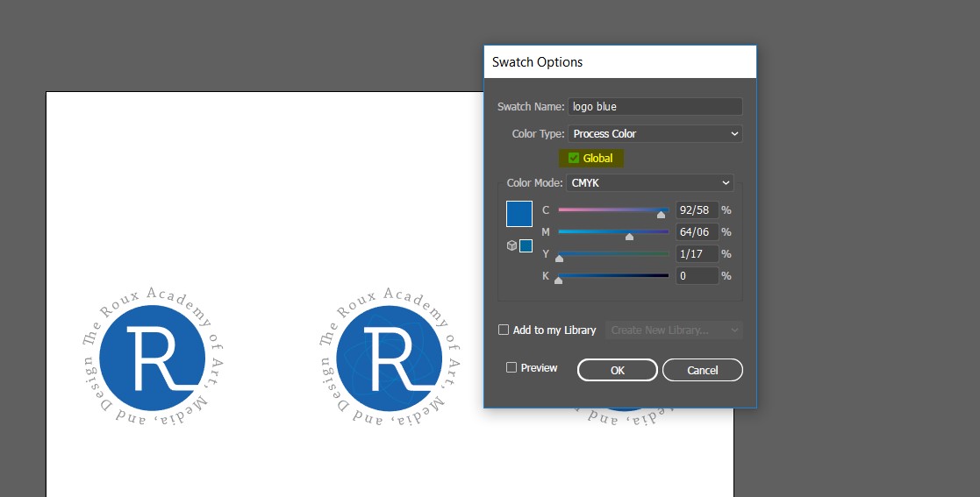Image resolution: width=980 pixels, height=497 pixels.
Task: Click the K value field 0
Action: click(697, 276)
